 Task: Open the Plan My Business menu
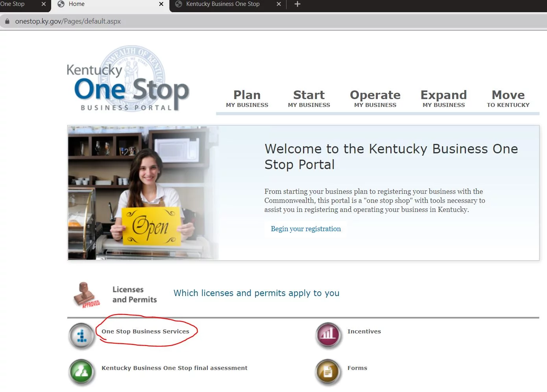(x=247, y=99)
